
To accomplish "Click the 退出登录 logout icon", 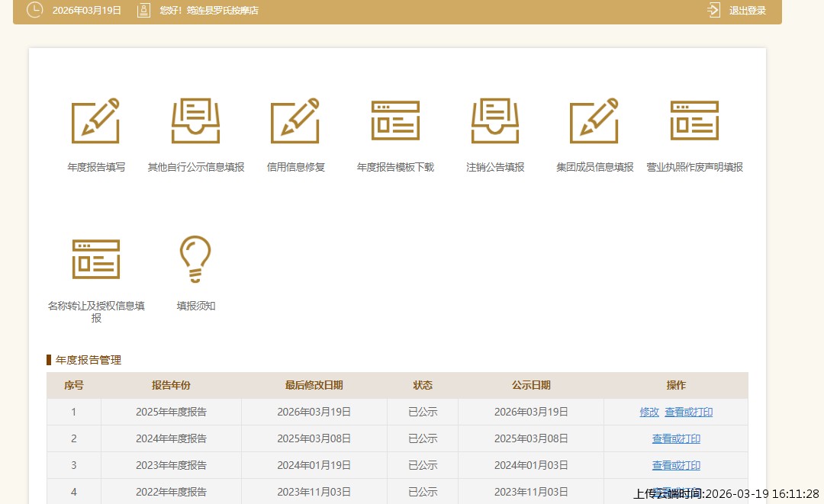I will tap(713, 10).
